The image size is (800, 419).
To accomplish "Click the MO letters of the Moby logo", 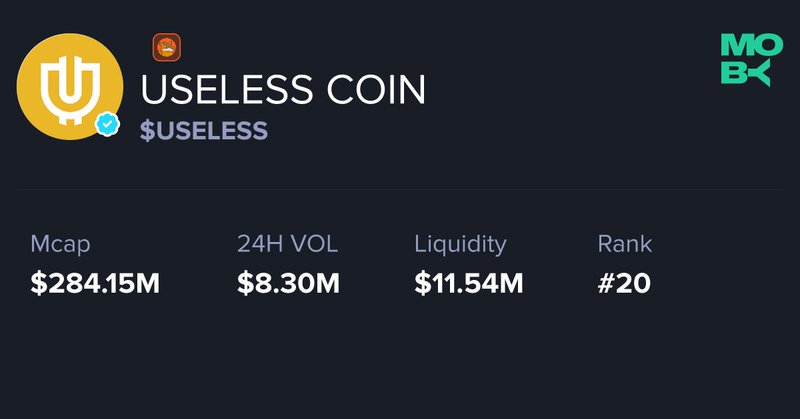I will [752, 45].
